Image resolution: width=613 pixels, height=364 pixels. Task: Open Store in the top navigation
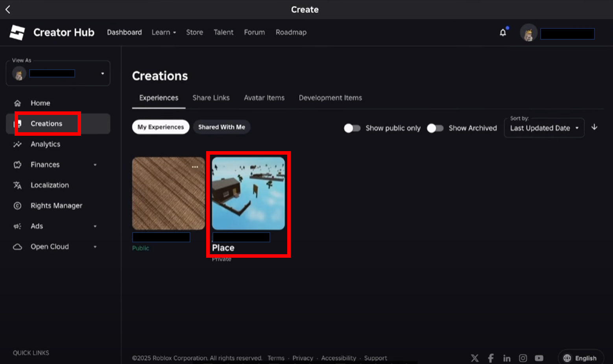(x=195, y=32)
